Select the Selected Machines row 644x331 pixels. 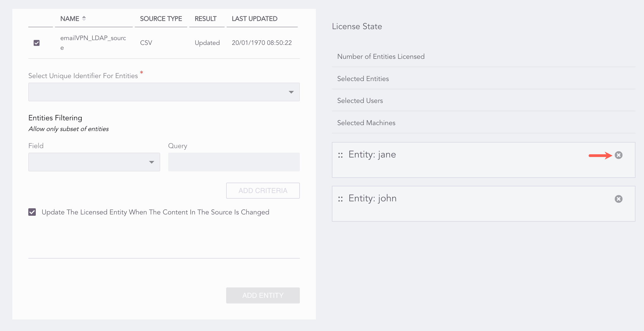(366, 123)
